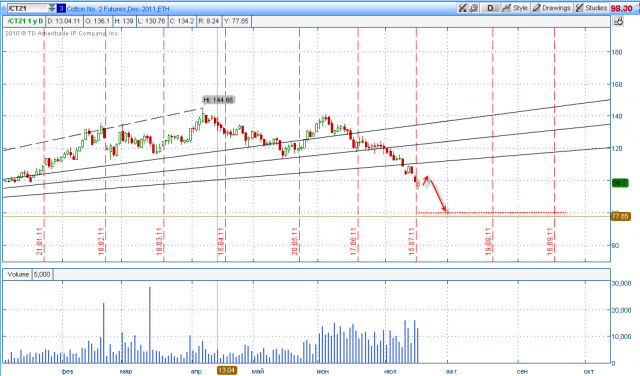
Task: Click the /CTZ1 symbol input field
Action: 27,8
